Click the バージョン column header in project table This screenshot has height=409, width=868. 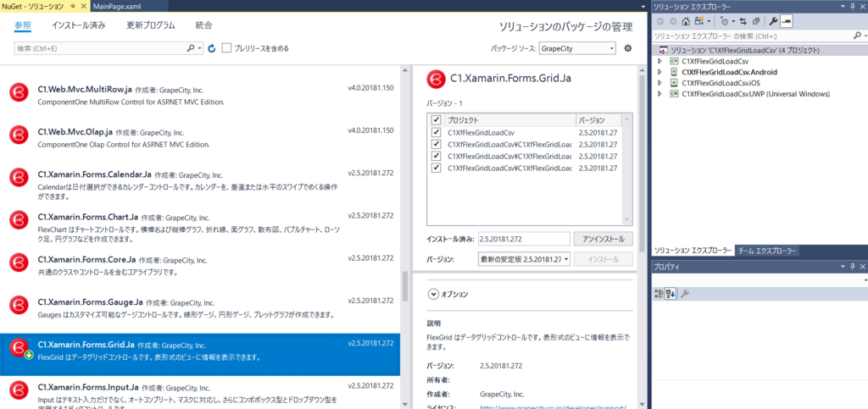tap(598, 120)
